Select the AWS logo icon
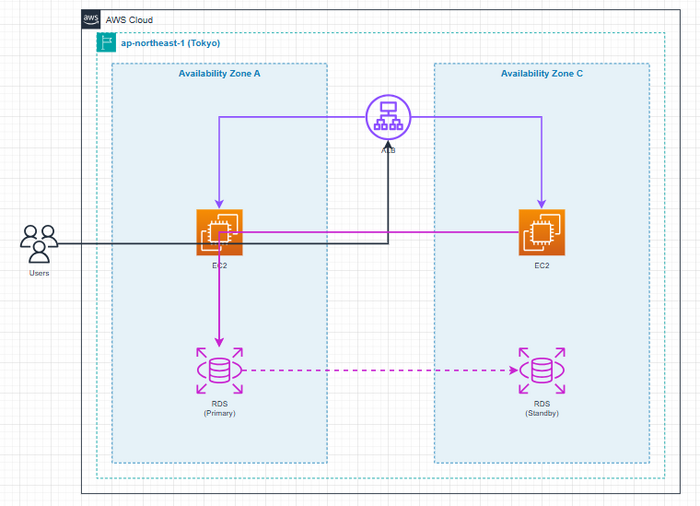Viewport: 700px width, 506px height. 91,19
